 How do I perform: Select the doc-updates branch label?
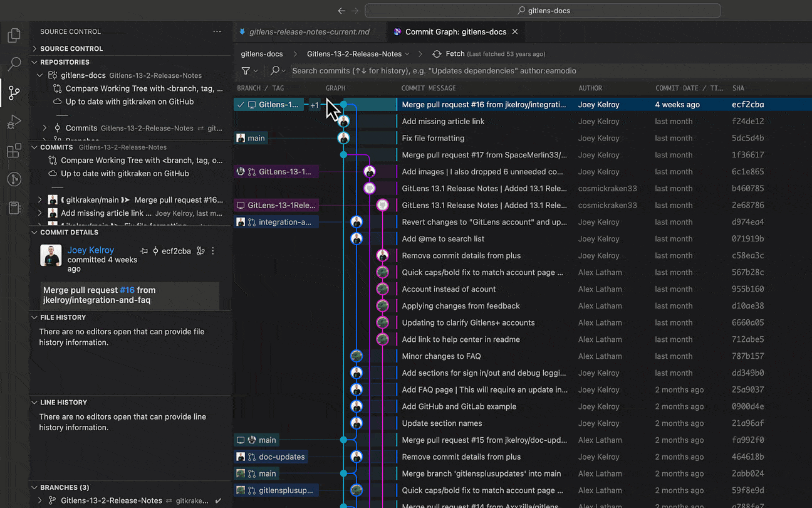click(272, 457)
